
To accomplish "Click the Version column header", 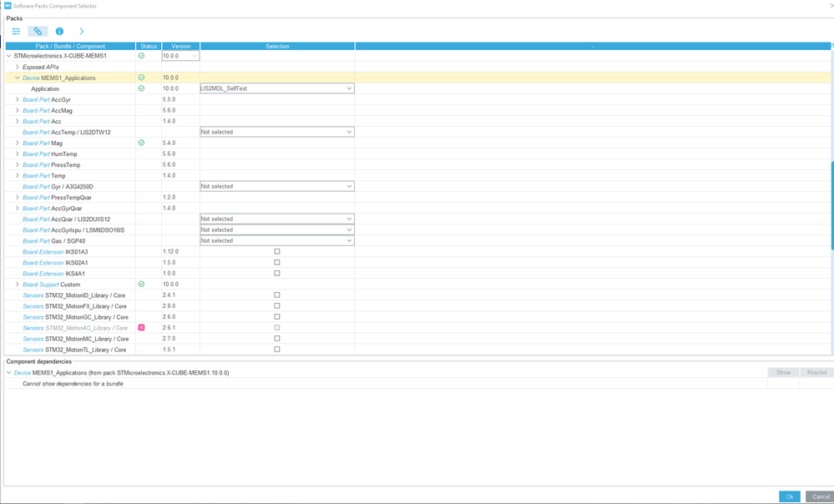I will [181, 46].
